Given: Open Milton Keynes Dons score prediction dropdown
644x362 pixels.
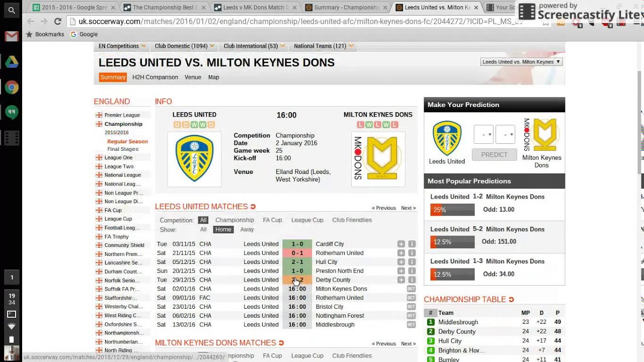Looking at the screenshot, I should [505, 134].
